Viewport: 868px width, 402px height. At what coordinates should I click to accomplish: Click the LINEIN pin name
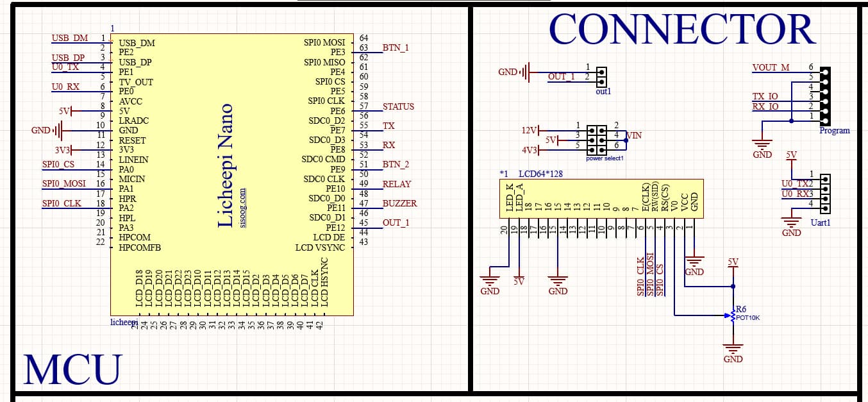pyautogui.click(x=133, y=160)
